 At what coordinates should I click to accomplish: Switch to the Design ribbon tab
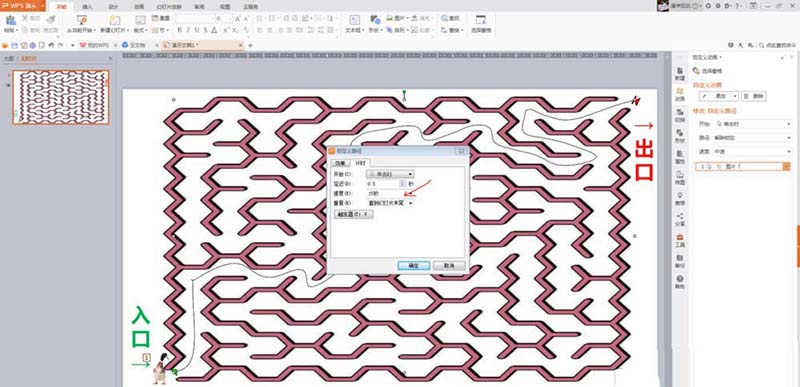113,7
